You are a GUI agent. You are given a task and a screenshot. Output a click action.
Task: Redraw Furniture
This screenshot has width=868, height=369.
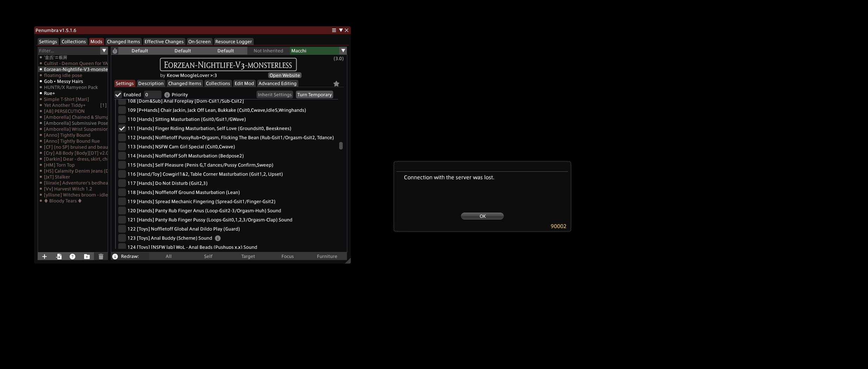tap(327, 257)
